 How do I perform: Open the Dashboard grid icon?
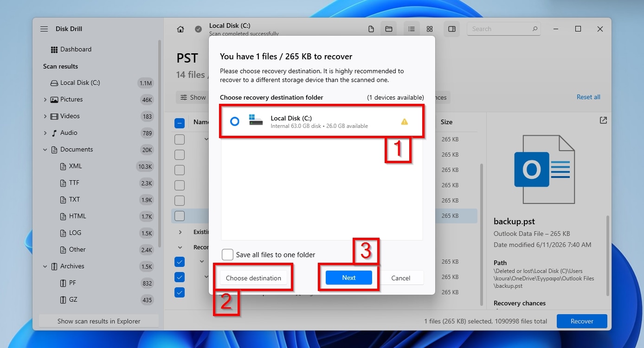click(54, 50)
